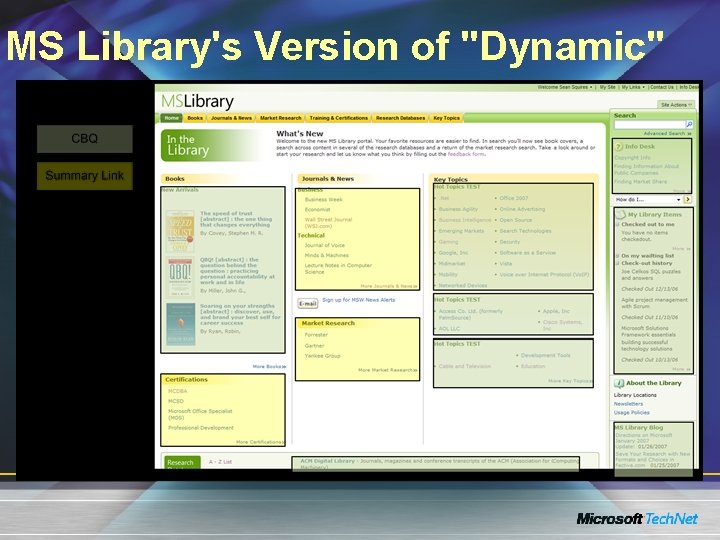Open the feedback form link
The image size is (720, 540).
point(466,154)
